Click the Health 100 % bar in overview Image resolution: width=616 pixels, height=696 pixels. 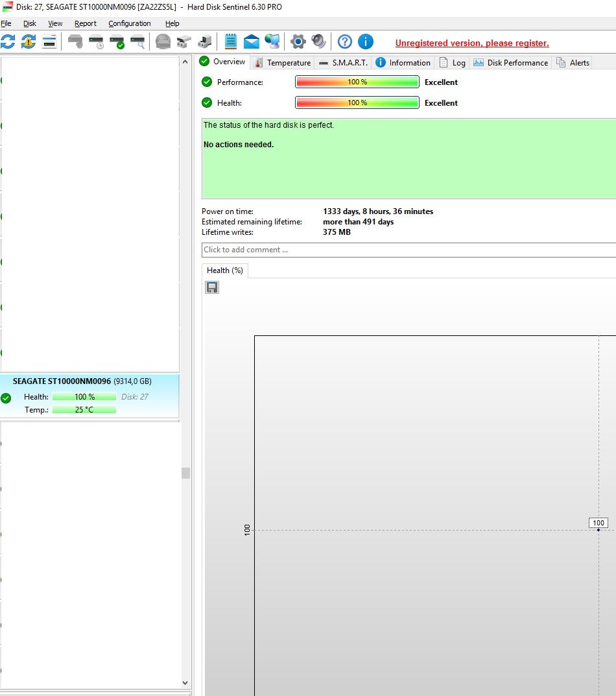click(x=357, y=102)
